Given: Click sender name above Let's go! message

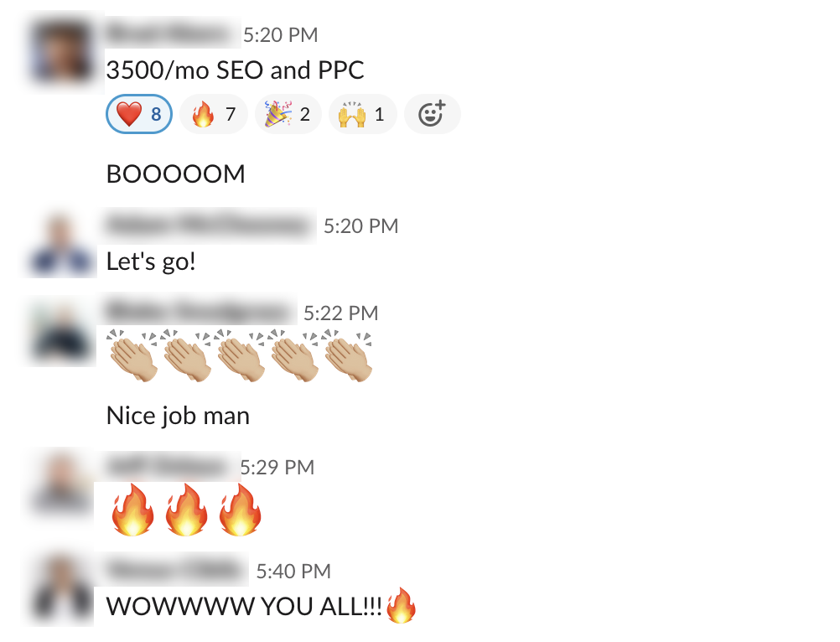Looking at the screenshot, I should (x=209, y=225).
